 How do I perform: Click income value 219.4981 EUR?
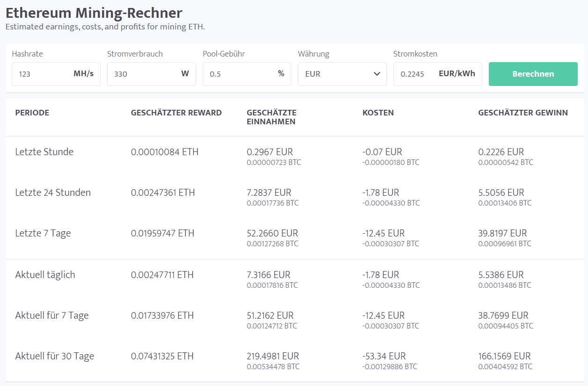pos(273,356)
